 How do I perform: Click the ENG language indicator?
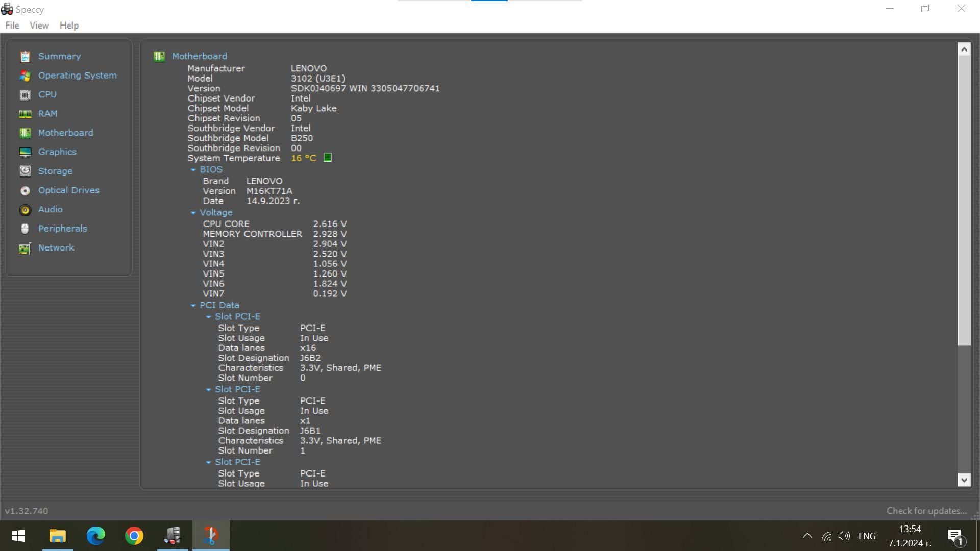click(867, 536)
